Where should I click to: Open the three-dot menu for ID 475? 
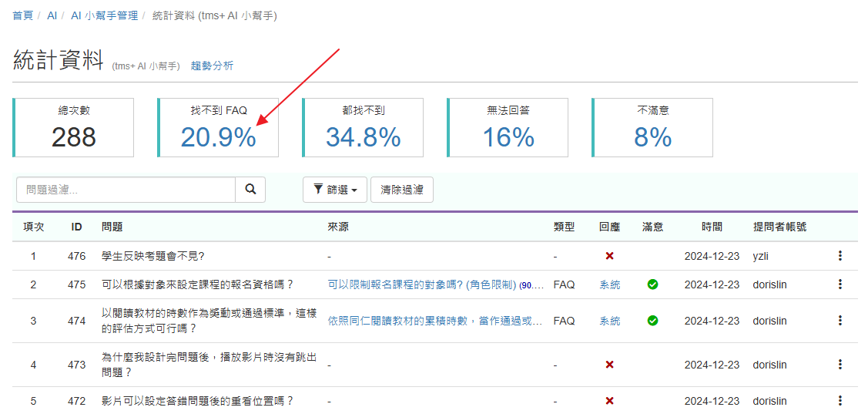coord(840,284)
